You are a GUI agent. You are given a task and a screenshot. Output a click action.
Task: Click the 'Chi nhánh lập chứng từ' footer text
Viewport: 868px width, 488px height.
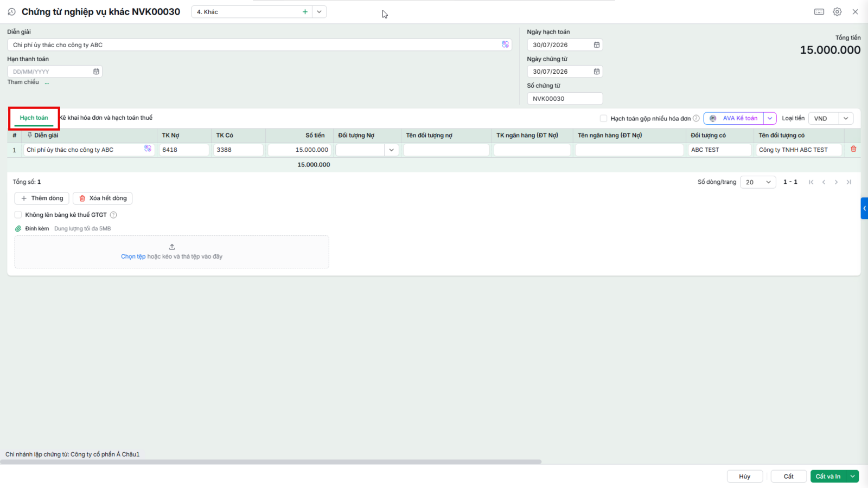pos(72,454)
